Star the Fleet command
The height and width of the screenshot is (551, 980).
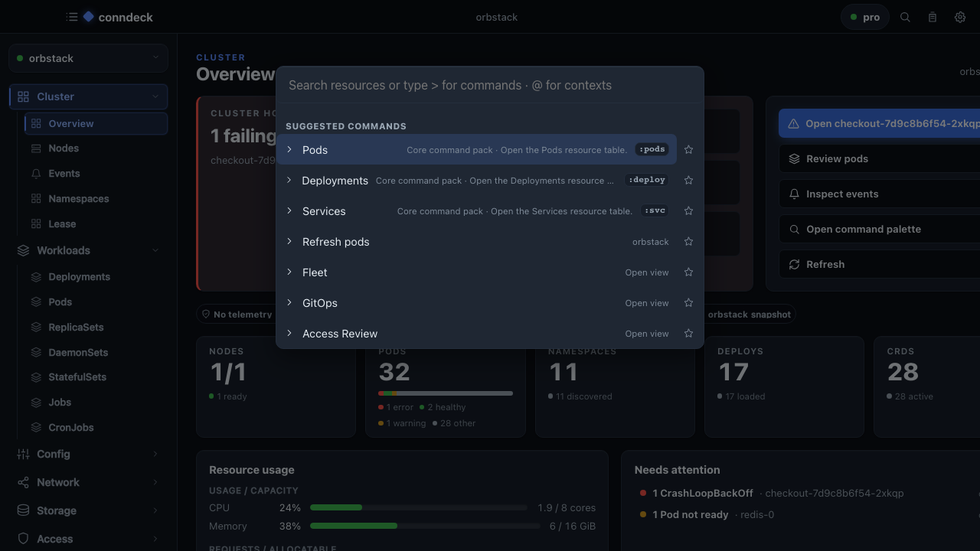[688, 272]
